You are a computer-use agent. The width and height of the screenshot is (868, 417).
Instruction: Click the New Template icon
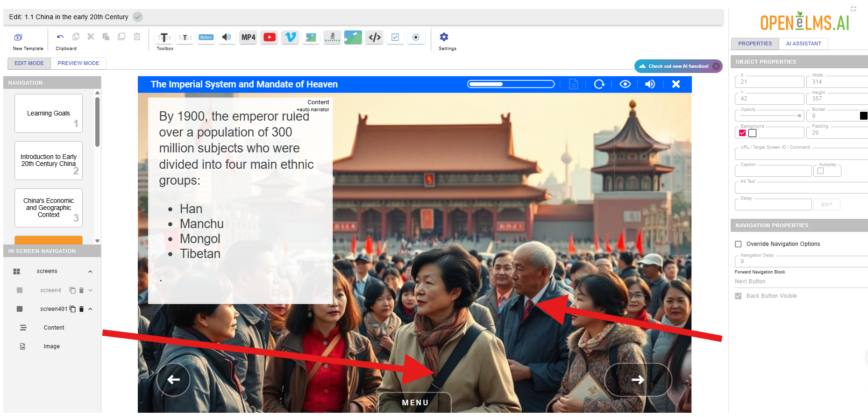point(18,37)
